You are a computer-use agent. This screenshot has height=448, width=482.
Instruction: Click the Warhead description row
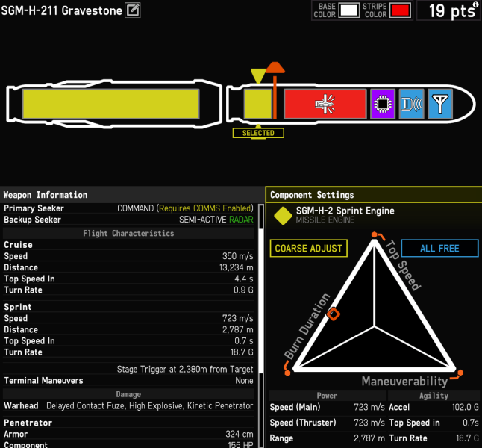pyautogui.click(x=128, y=406)
